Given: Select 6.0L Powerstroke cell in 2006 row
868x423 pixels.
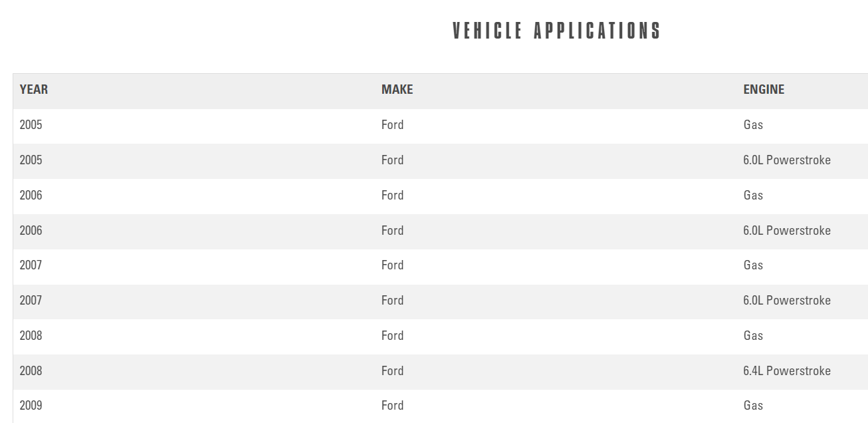Looking at the screenshot, I should click(x=787, y=231).
